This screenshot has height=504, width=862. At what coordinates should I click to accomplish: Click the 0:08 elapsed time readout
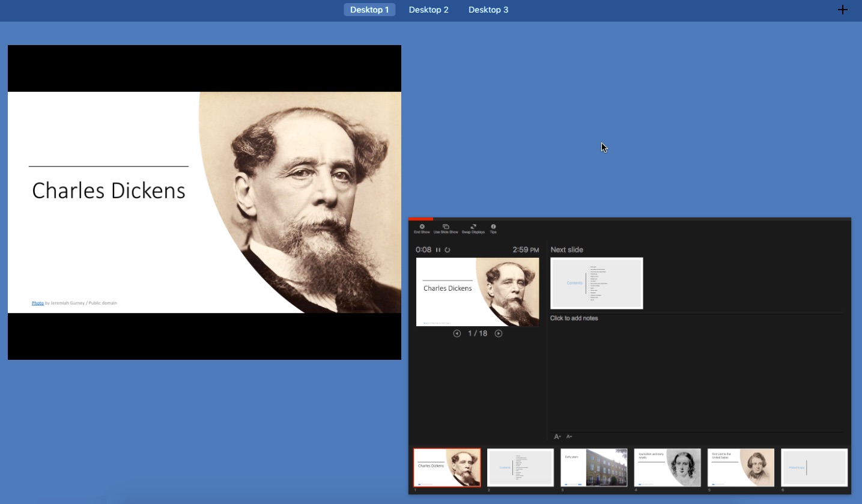[423, 250]
